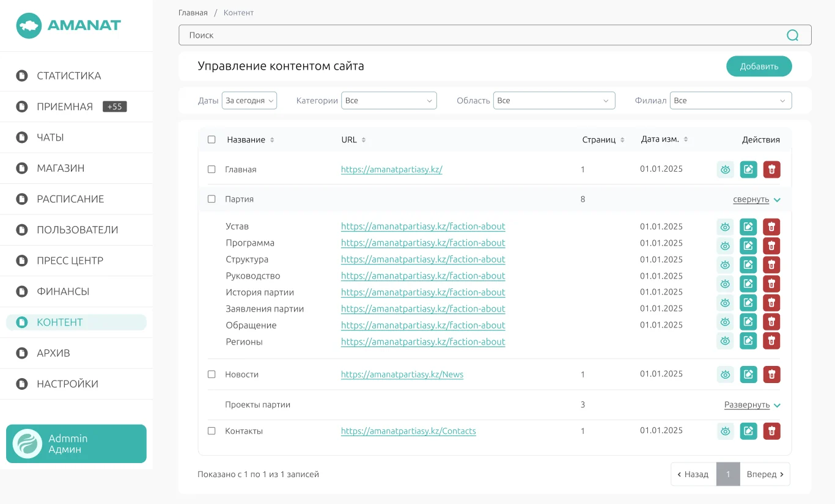Delete the Устав page
Viewport: 835px width, 504px height.
(x=772, y=227)
